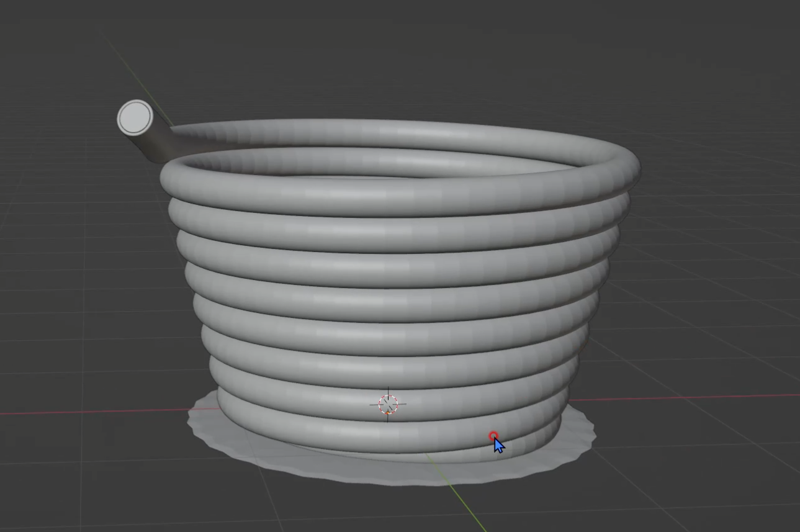Click the 3D cursor crosshair on the coil

point(388,404)
